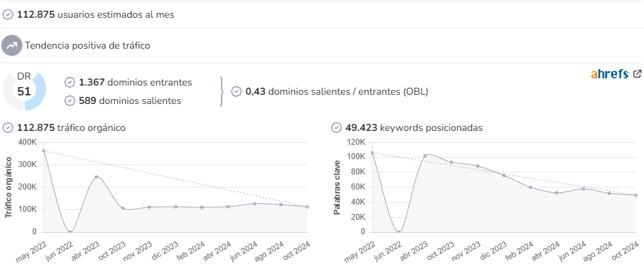The height and width of the screenshot is (273, 644).
Task: Click the trending-up arrow icon for Tendencia positiva
Action: 11,45
